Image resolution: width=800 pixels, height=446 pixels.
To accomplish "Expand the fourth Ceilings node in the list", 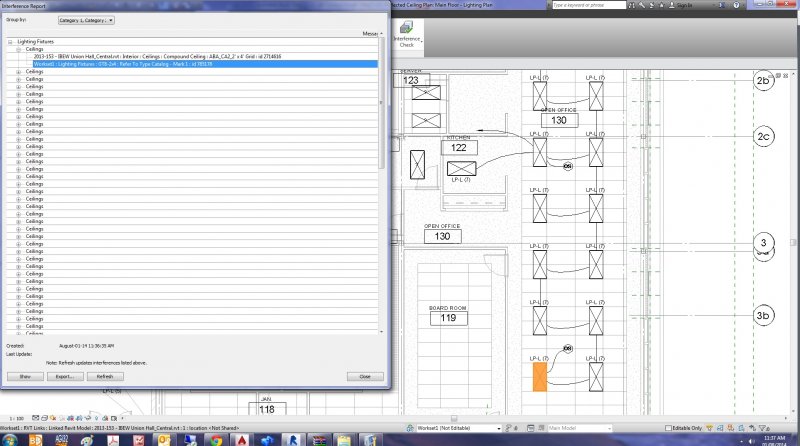I will pyautogui.click(x=18, y=87).
